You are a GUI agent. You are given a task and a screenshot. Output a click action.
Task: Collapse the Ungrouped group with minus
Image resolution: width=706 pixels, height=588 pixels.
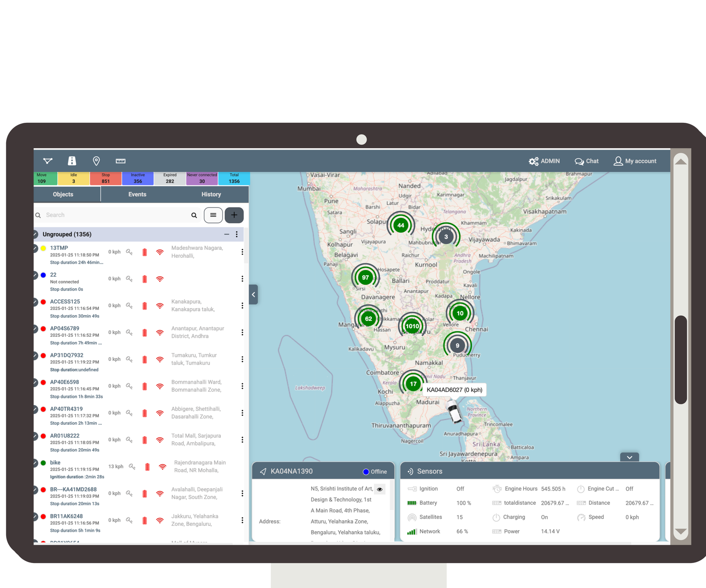[x=226, y=234]
